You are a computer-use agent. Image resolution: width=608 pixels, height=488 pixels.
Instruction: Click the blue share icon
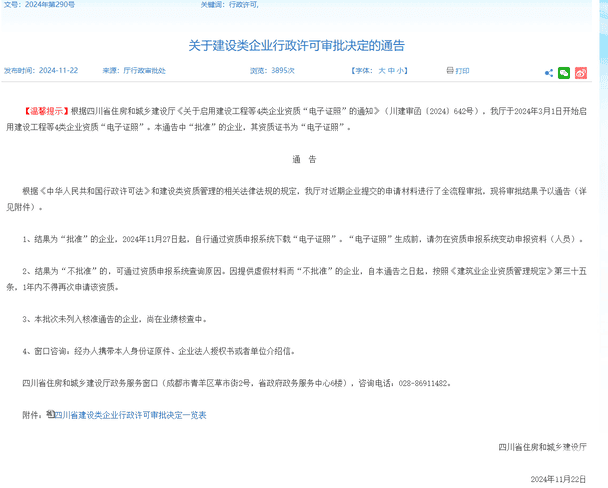coord(549,73)
